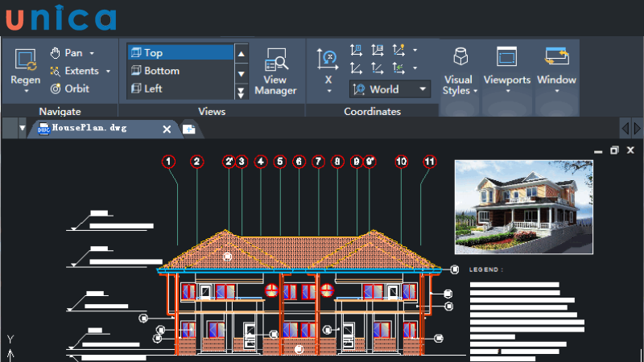Expand the views list fully
This screenshot has width=644, height=362.
[241, 93]
